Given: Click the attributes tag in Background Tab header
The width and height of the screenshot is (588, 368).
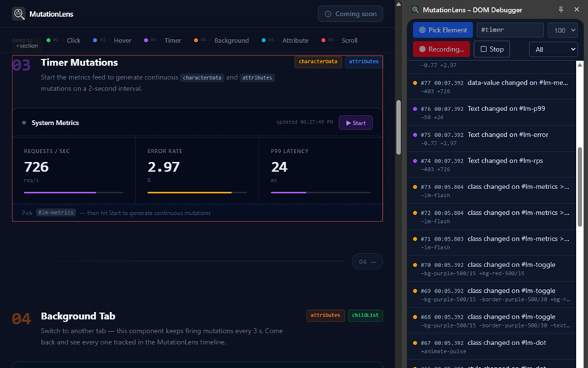Looking at the screenshot, I should [325, 316].
